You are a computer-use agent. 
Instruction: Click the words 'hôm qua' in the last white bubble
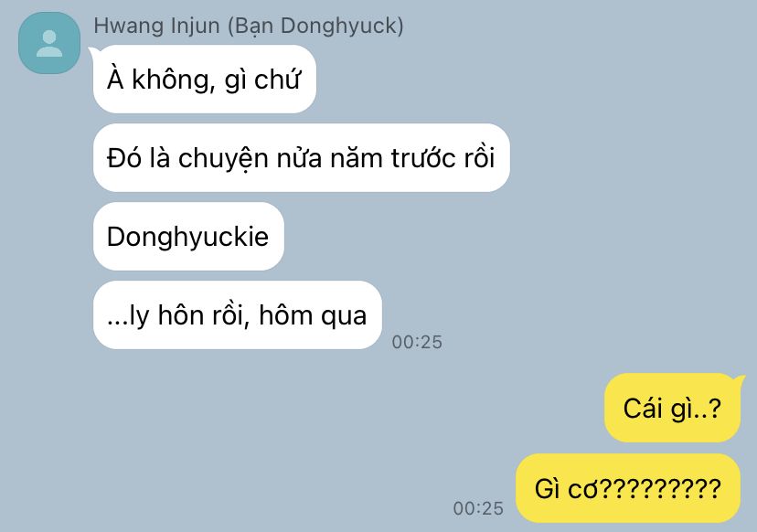click(x=313, y=315)
